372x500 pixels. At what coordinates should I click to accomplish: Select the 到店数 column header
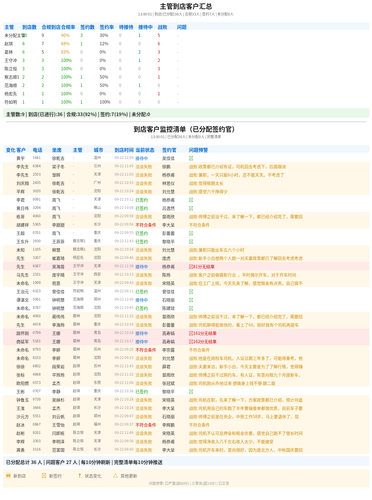coord(29,27)
